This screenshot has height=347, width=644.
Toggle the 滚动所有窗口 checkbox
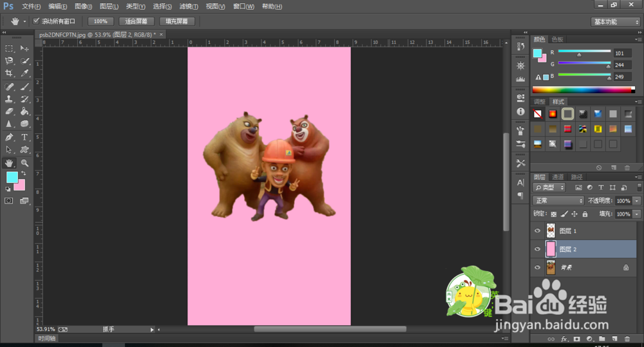tap(36, 21)
